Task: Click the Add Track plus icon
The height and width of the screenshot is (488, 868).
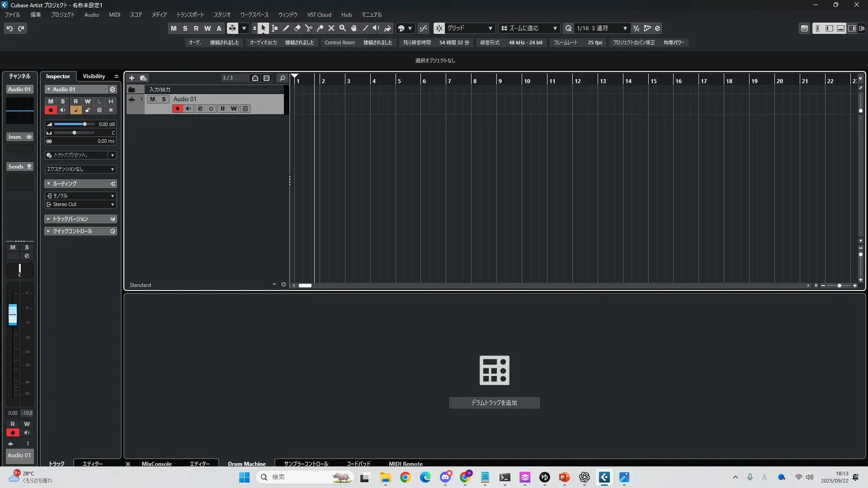Action: pos(132,78)
